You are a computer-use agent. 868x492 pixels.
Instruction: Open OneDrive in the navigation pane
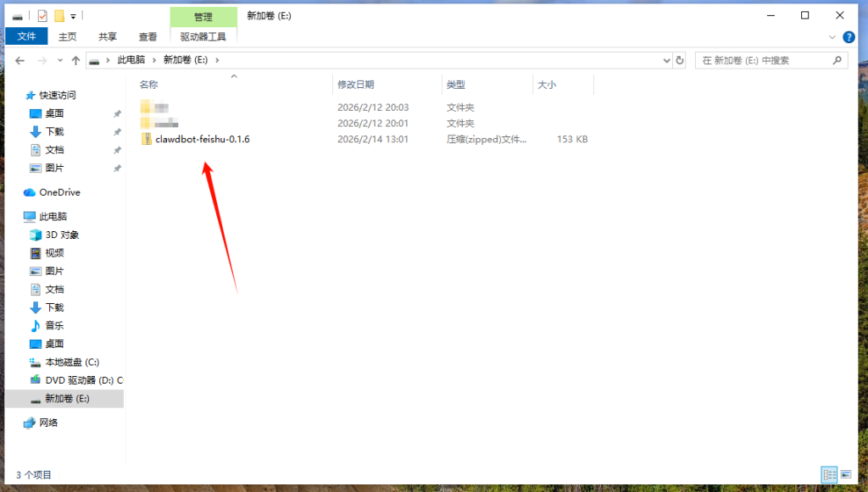(51, 192)
